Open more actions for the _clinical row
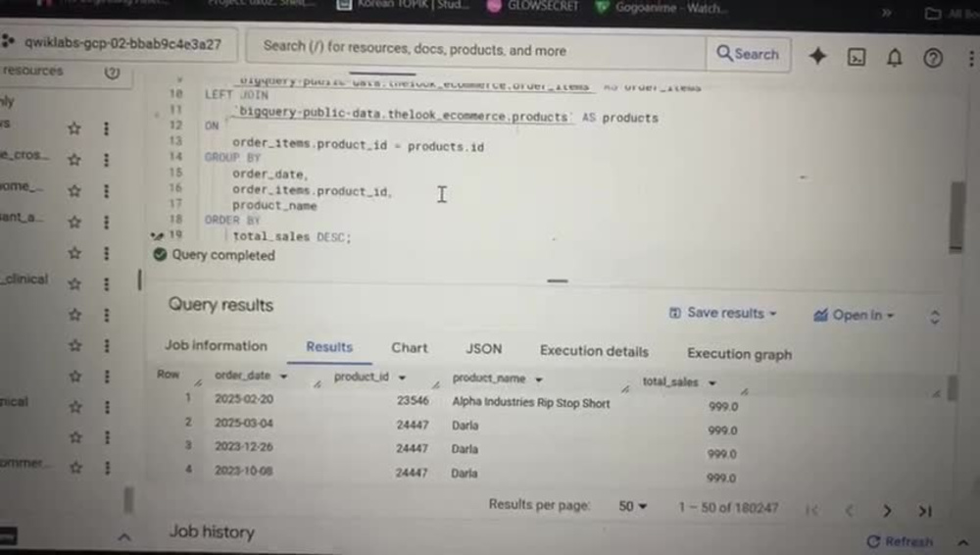This screenshot has width=980, height=555. click(x=106, y=284)
